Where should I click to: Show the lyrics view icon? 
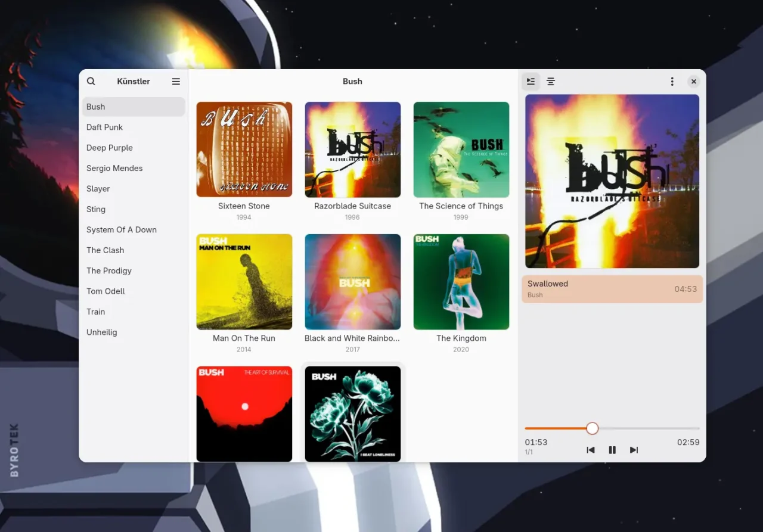tap(551, 82)
